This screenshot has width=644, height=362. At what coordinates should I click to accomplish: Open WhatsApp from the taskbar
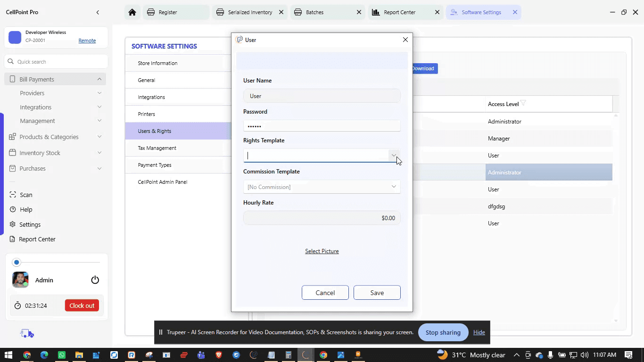(62, 355)
